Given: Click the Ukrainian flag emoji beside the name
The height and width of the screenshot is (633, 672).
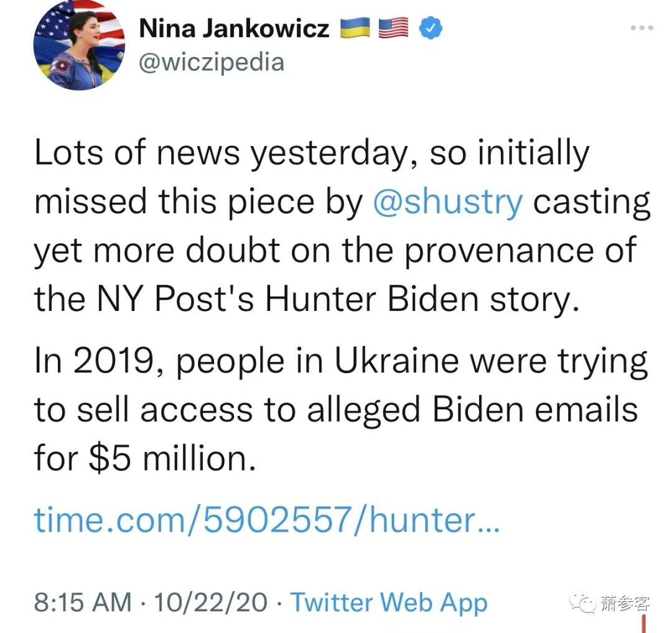Looking at the screenshot, I should pos(355,28).
